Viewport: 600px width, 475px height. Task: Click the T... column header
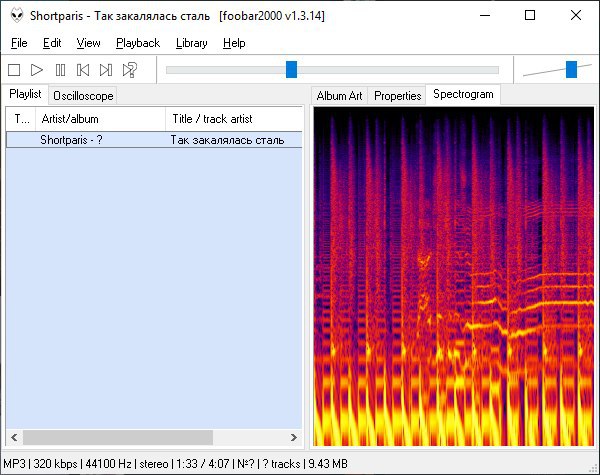pyautogui.click(x=21, y=119)
